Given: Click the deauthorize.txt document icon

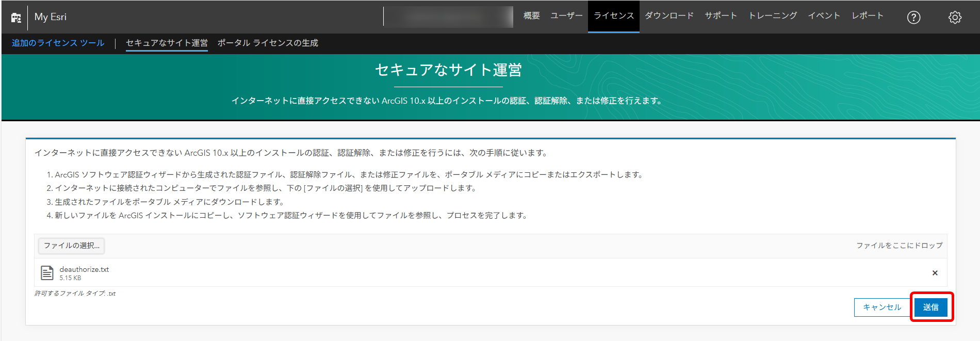Looking at the screenshot, I should [47, 273].
